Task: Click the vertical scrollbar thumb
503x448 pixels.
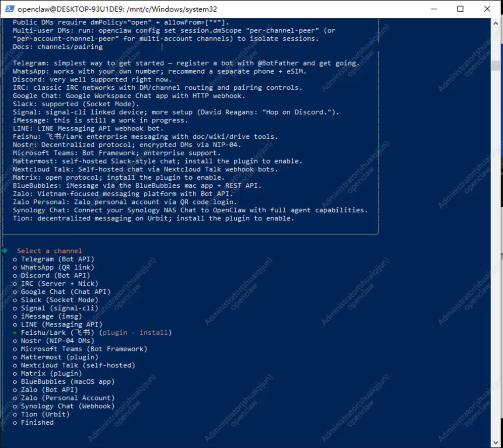Action: [x=495, y=65]
